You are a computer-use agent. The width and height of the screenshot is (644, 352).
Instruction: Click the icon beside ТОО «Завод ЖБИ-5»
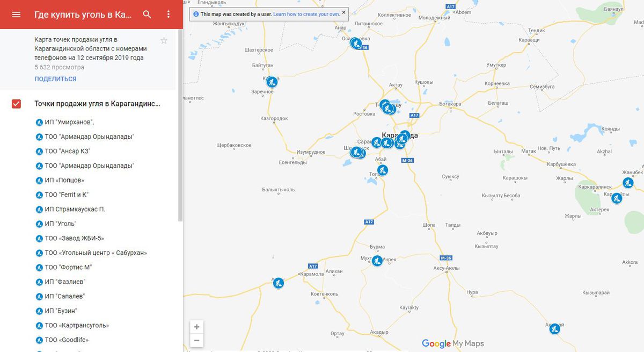(39, 238)
